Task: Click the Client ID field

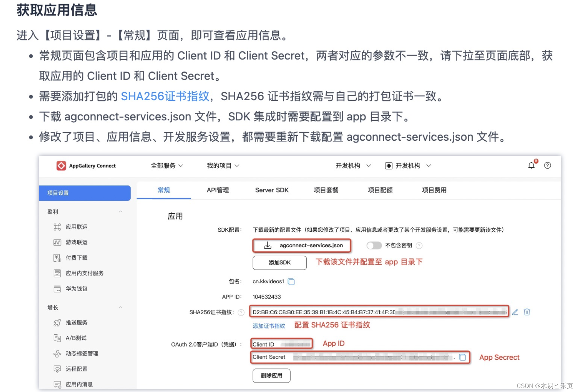Action: click(x=281, y=344)
